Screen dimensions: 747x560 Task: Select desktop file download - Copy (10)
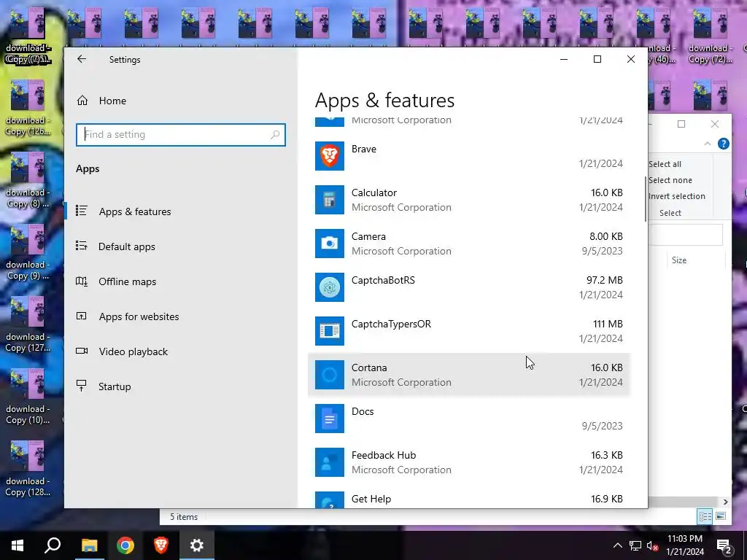28,397
